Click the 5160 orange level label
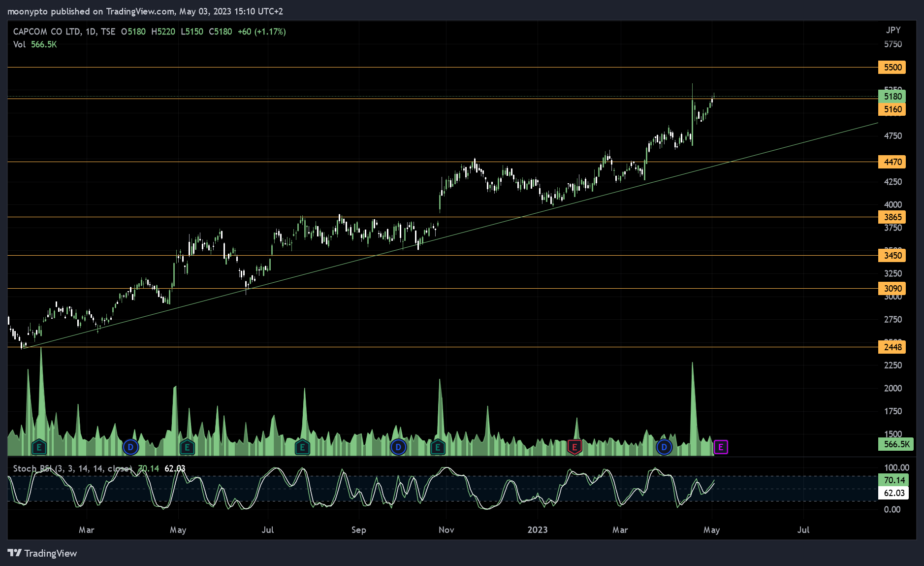Viewport: 924px width, 566px height. tap(892, 109)
